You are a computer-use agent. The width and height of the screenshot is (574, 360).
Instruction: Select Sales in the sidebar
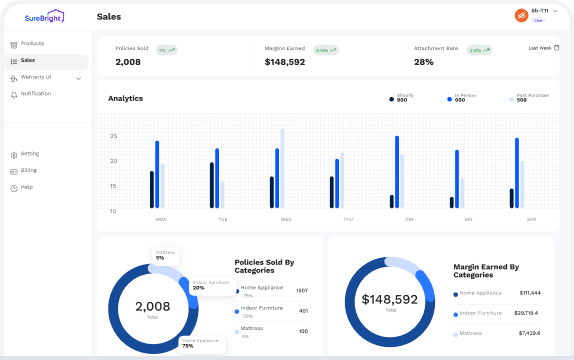coord(46,62)
